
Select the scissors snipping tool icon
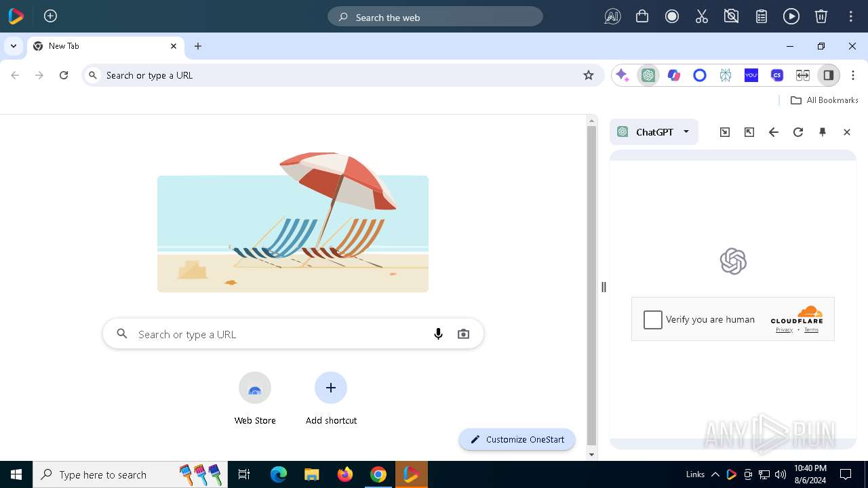tap(702, 17)
